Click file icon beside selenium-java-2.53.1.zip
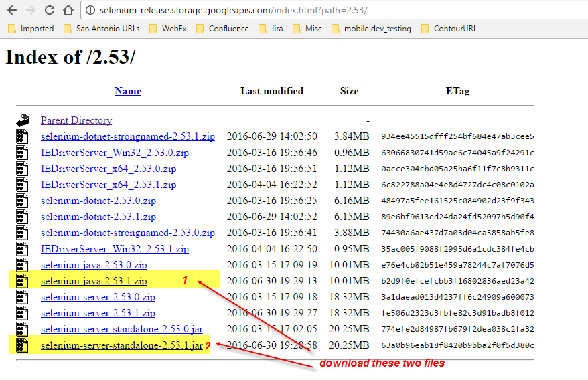Image resolution: width=588 pixels, height=380 pixels. (x=22, y=281)
